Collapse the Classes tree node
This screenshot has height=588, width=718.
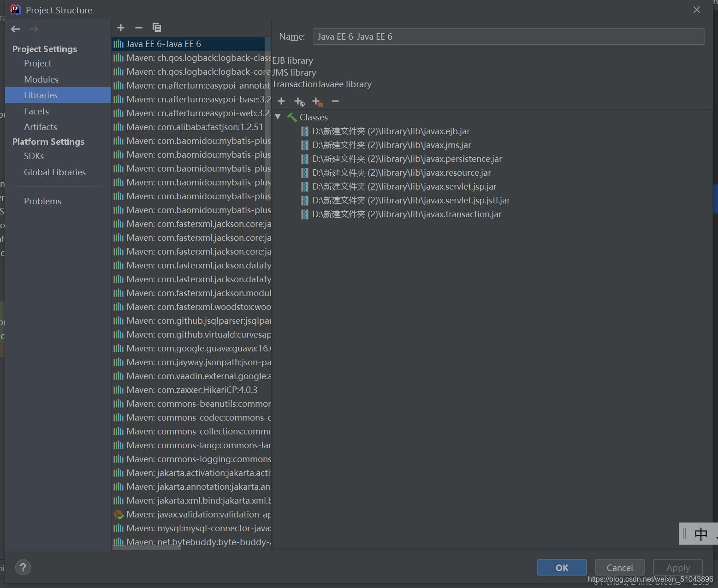(278, 117)
